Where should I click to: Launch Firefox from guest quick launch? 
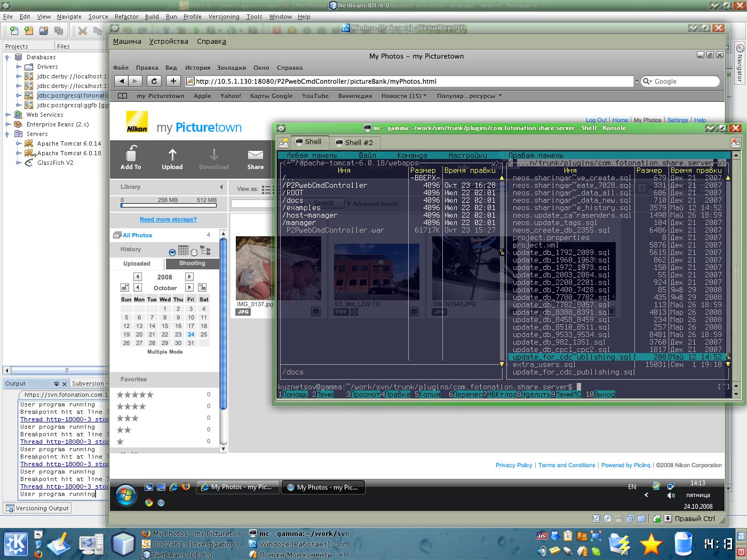coord(186,486)
